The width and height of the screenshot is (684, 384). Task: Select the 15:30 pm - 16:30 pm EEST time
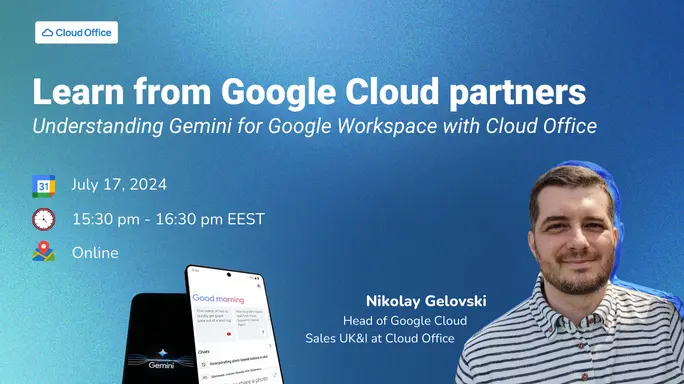pyautogui.click(x=168, y=219)
